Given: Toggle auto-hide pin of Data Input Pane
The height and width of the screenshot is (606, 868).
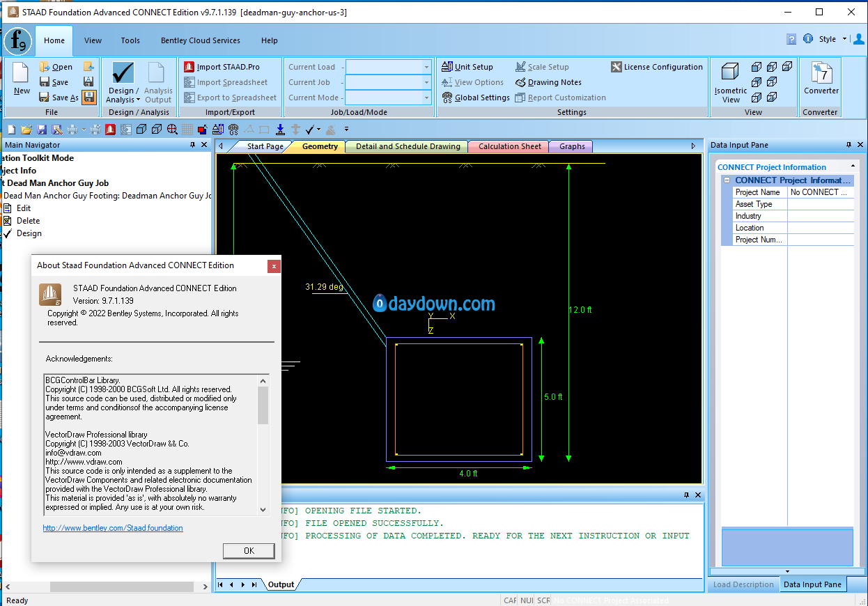Looking at the screenshot, I should [x=849, y=145].
